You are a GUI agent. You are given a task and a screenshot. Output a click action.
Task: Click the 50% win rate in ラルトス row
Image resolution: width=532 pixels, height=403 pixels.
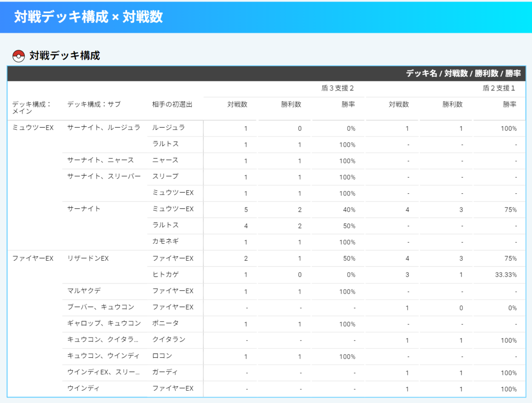pyautogui.click(x=349, y=226)
